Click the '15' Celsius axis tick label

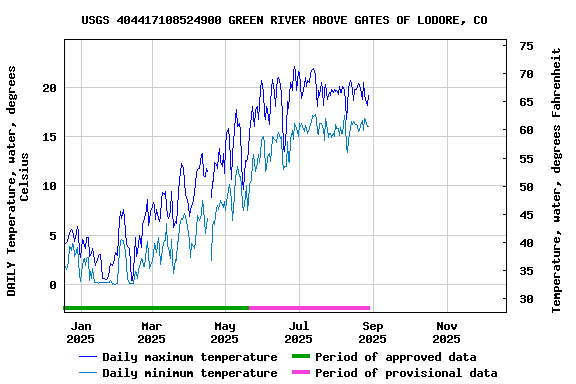pos(50,137)
